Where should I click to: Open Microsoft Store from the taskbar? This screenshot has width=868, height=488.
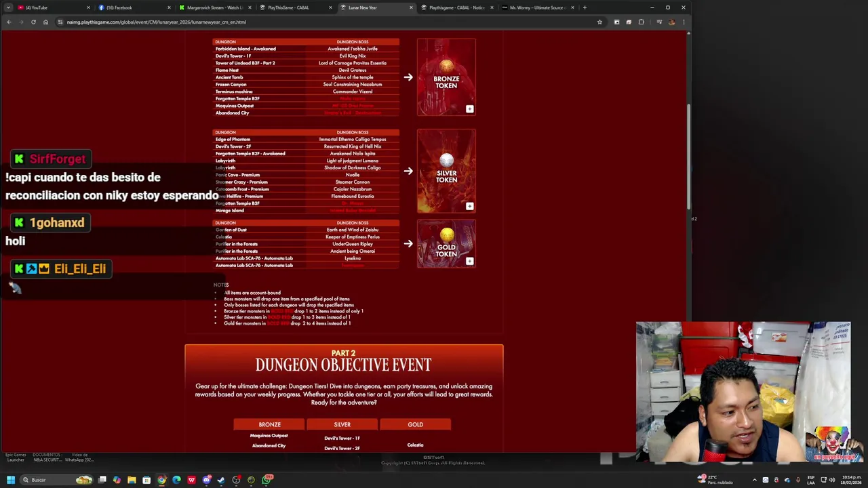click(x=146, y=480)
